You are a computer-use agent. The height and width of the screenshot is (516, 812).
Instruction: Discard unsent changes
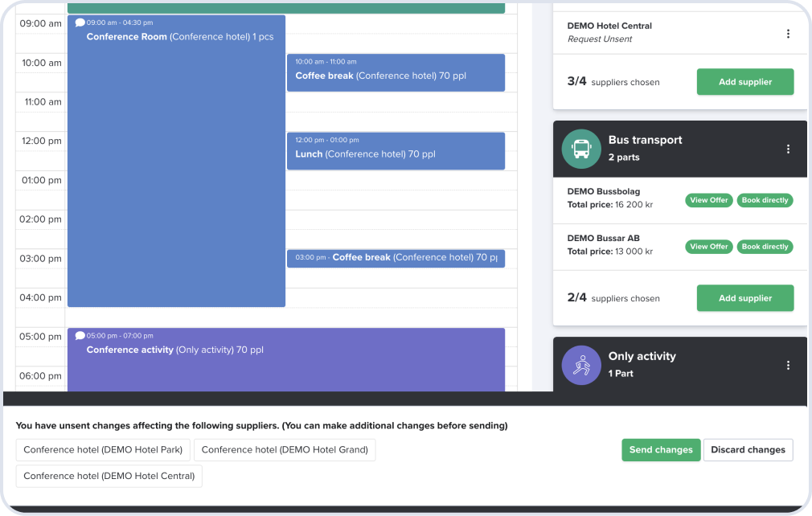(x=748, y=450)
